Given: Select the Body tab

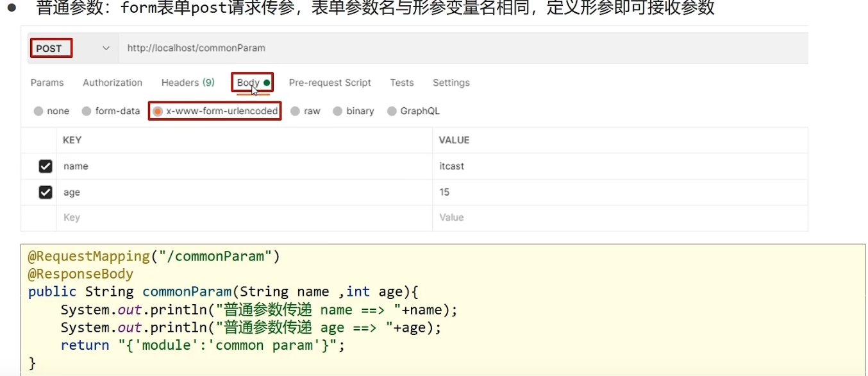Looking at the screenshot, I should [x=253, y=83].
